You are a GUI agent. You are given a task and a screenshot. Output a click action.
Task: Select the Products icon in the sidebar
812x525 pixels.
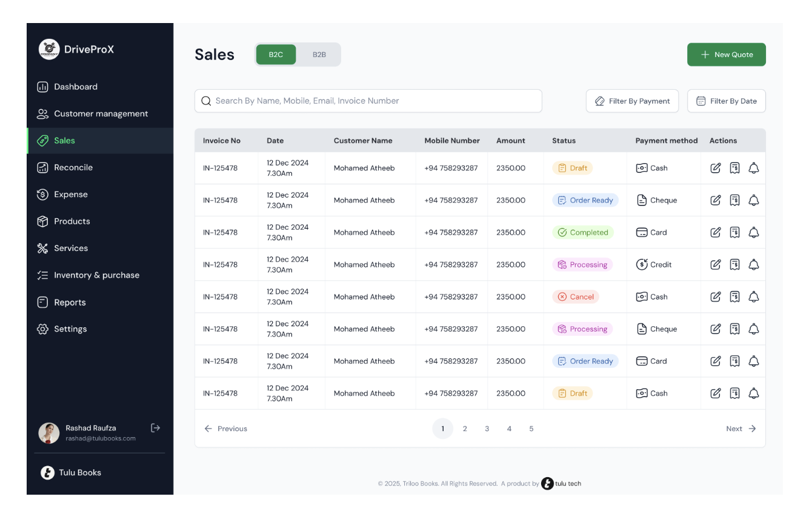tap(43, 221)
